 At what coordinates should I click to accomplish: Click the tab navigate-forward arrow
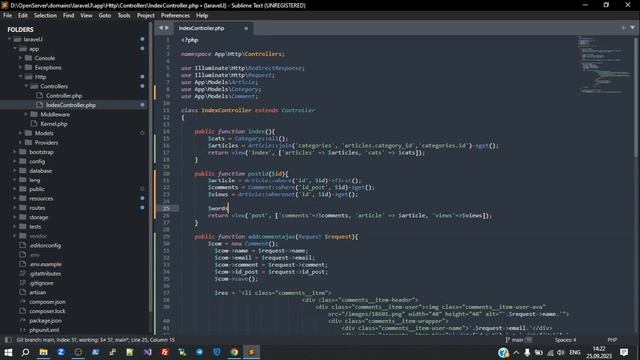[x=167, y=28]
